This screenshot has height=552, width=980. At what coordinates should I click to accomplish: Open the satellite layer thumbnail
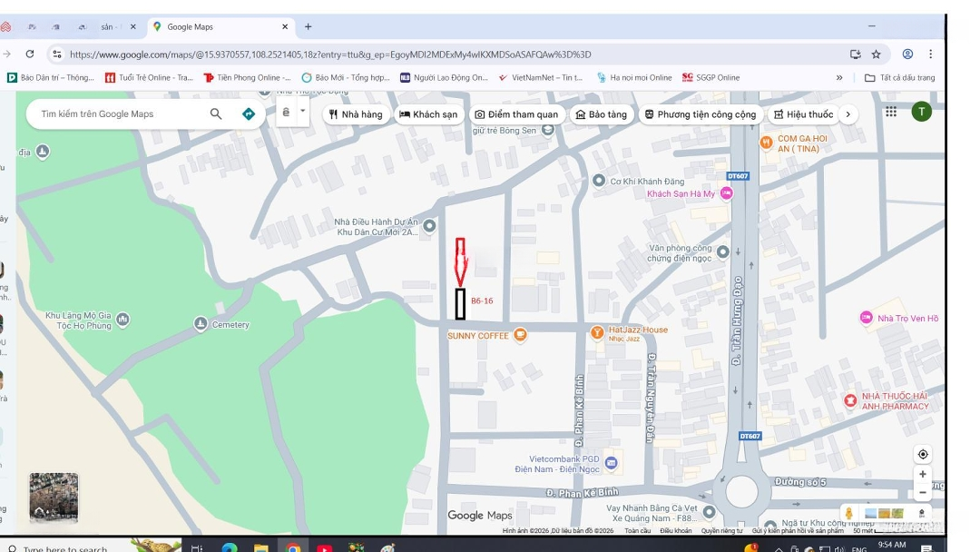click(x=54, y=497)
